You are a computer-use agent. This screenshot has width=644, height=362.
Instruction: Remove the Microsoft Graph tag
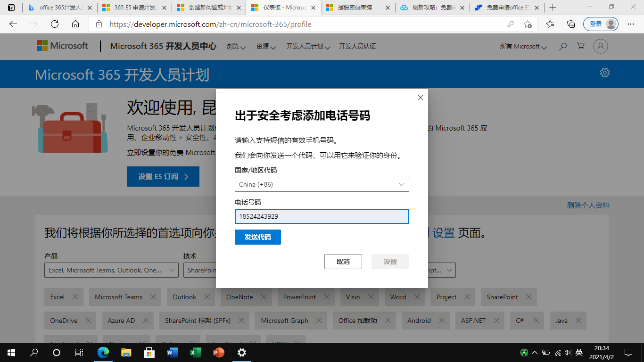coord(319,321)
